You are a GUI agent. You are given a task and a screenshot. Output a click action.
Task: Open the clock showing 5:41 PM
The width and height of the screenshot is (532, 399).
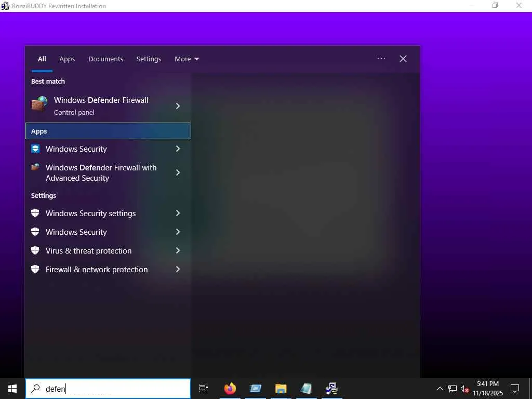[x=488, y=389]
